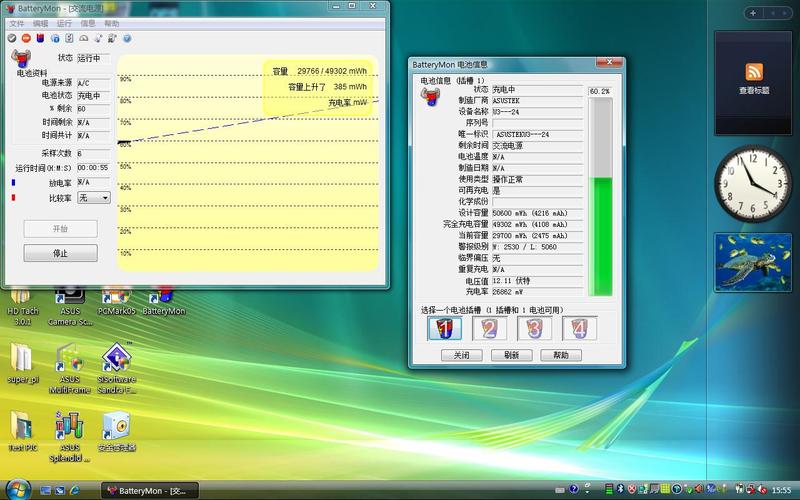Expand the 比较率 dropdown
Image resolution: width=800 pixels, height=500 pixels.
click(x=94, y=197)
